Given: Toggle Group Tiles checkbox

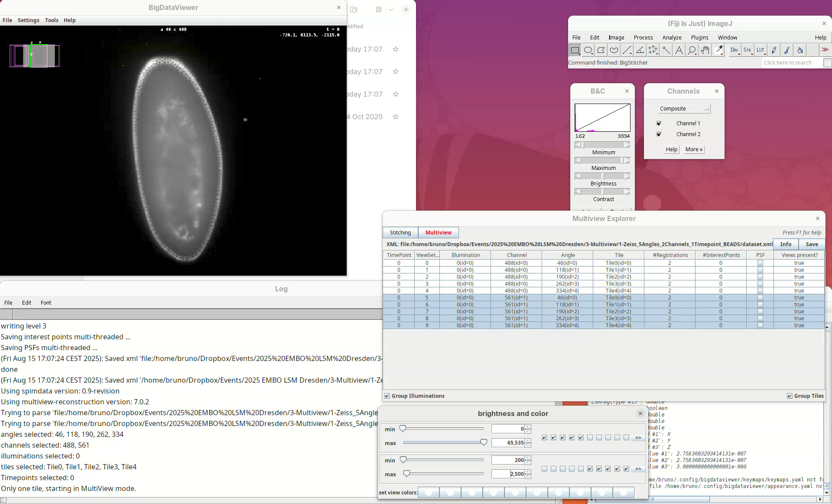Looking at the screenshot, I should click(x=790, y=396).
